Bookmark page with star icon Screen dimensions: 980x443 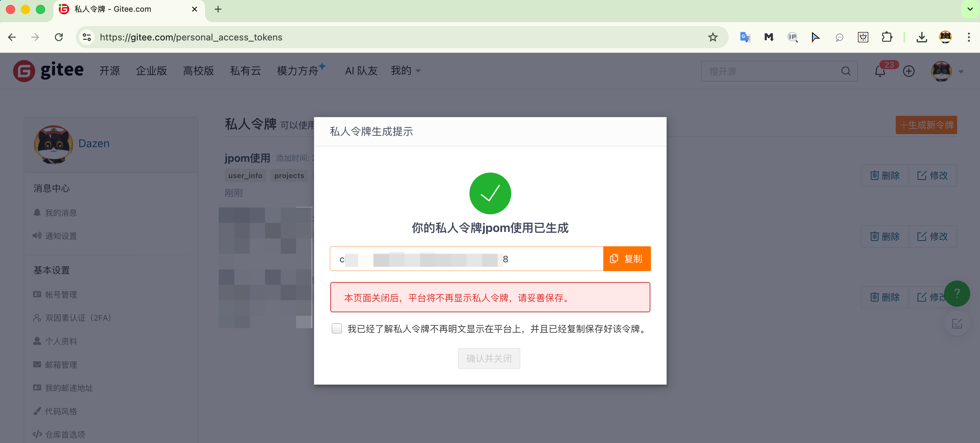coord(712,37)
